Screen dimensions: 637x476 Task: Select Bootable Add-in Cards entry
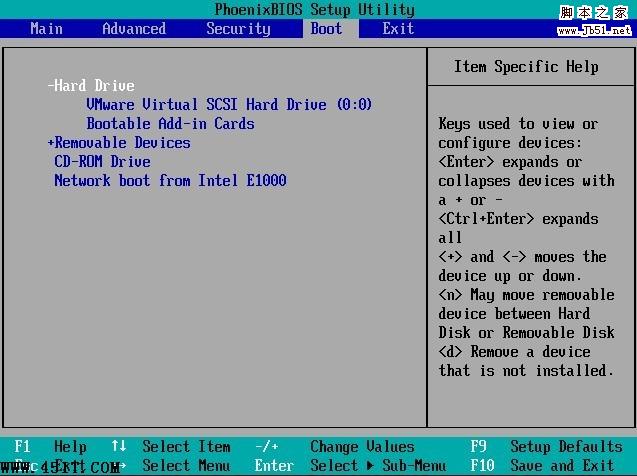(171, 123)
